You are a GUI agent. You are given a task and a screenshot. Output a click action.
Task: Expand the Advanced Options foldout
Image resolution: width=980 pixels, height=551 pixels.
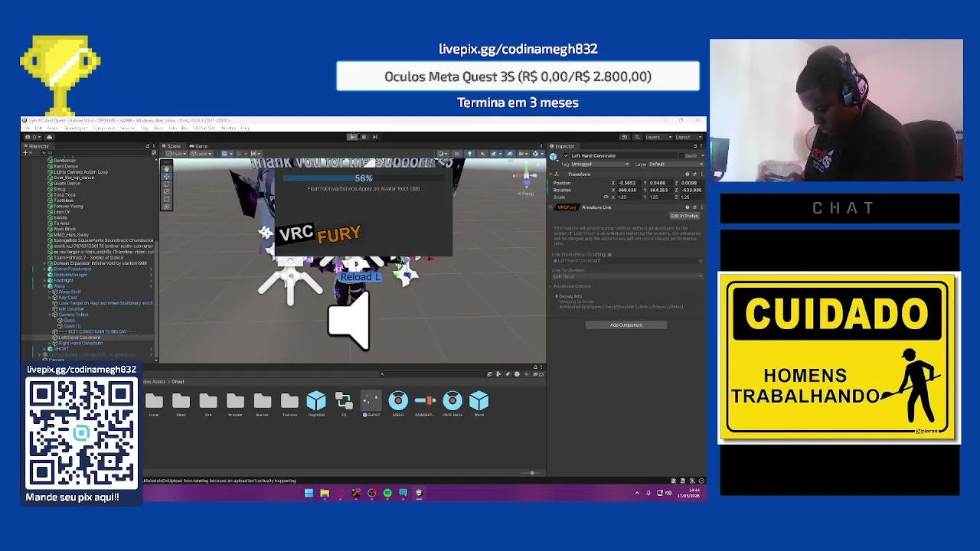click(x=550, y=286)
